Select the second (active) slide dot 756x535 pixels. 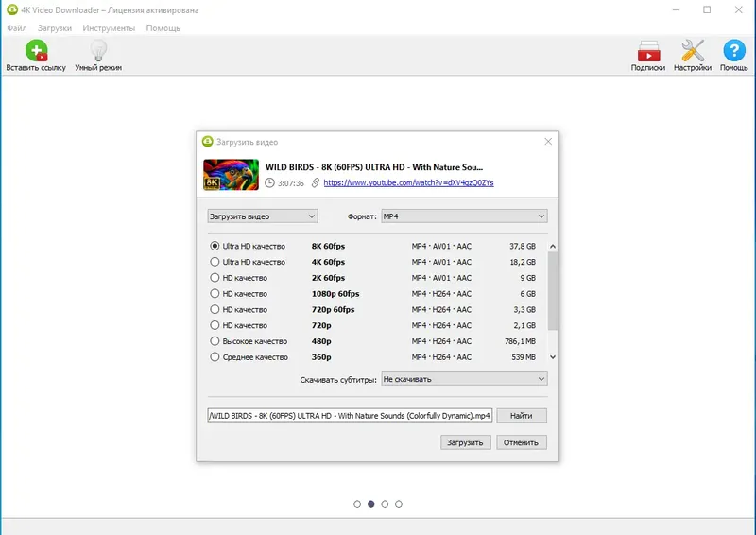[x=370, y=504]
